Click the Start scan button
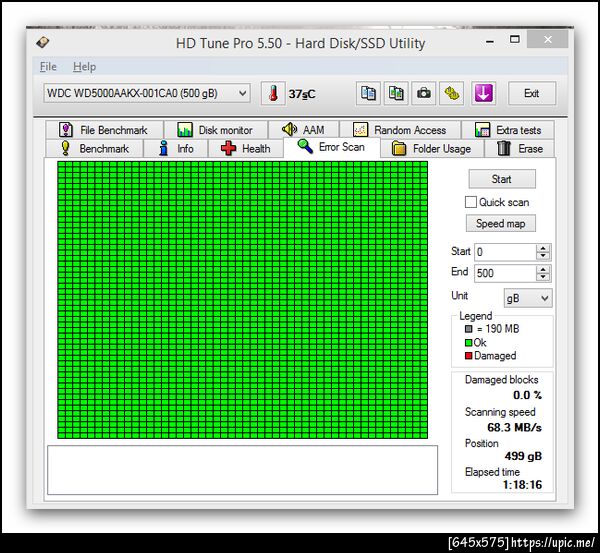 pyautogui.click(x=502, y=179)
